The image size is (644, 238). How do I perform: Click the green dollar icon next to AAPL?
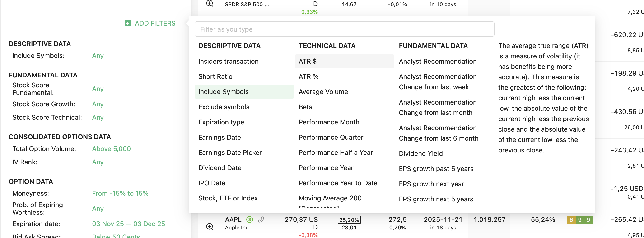249,219
